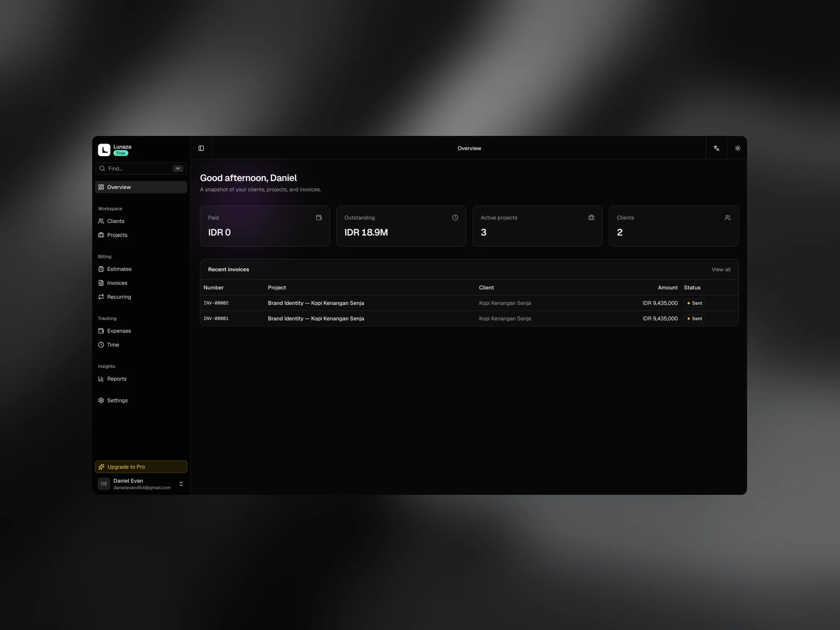This screenshot has width=840, height=630.
Task: Click the Lunaza logo icon
Action: 104,150
